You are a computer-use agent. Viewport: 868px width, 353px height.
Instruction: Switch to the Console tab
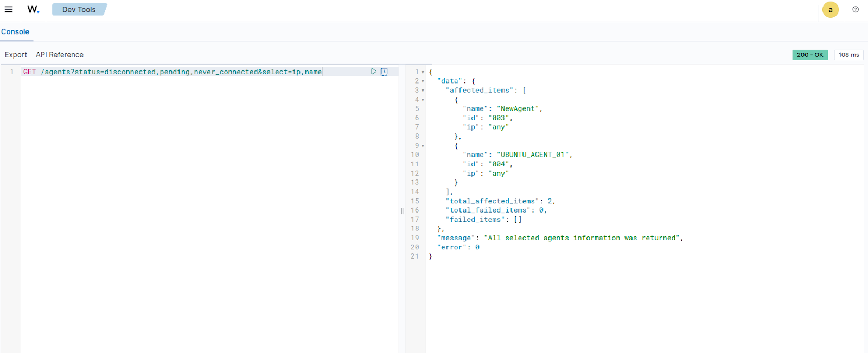point(15,31)
